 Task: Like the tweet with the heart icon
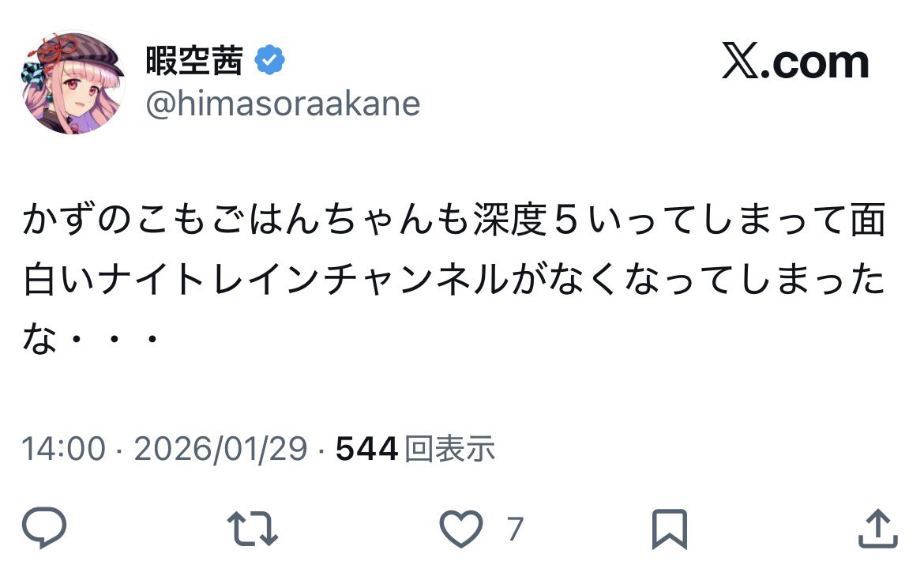[x=461, y=528]
